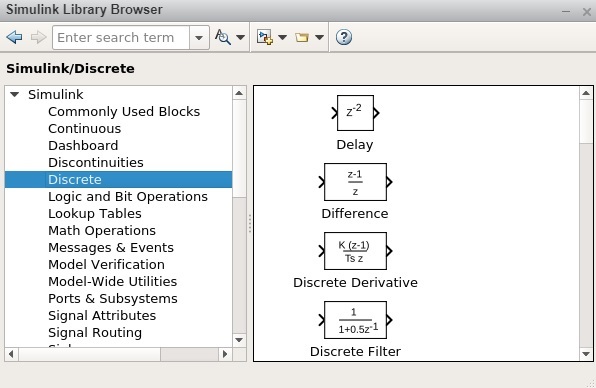Select the Difference block icon
The height and width of the screenshot is (388, 596).
(355, 182)
